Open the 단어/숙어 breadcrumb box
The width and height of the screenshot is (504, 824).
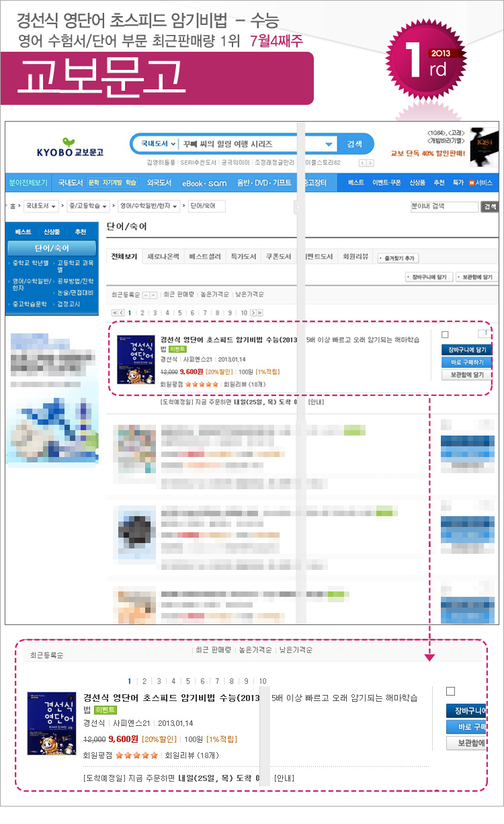coord(206,206)
